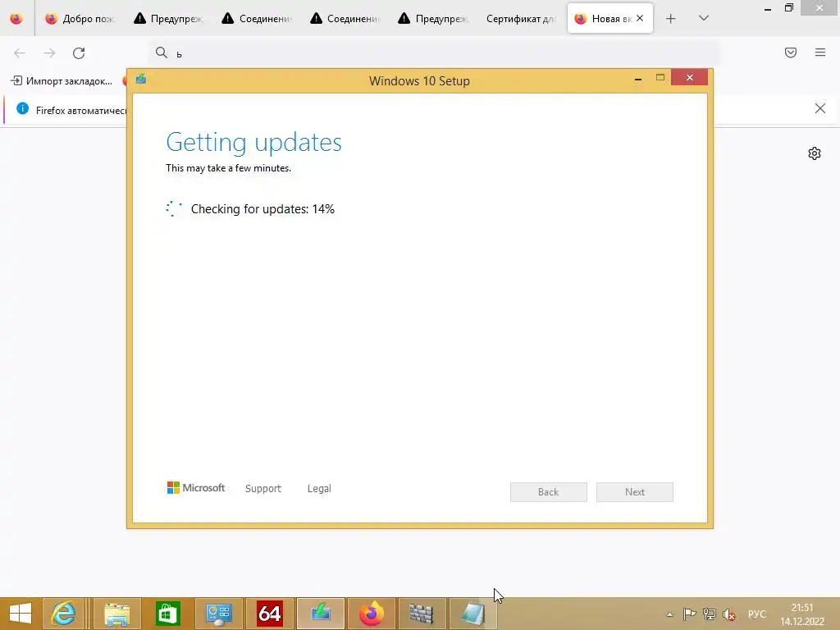Close the Windows 10 Setup window
Screen dimensions: 840x630
click(689, 78)
